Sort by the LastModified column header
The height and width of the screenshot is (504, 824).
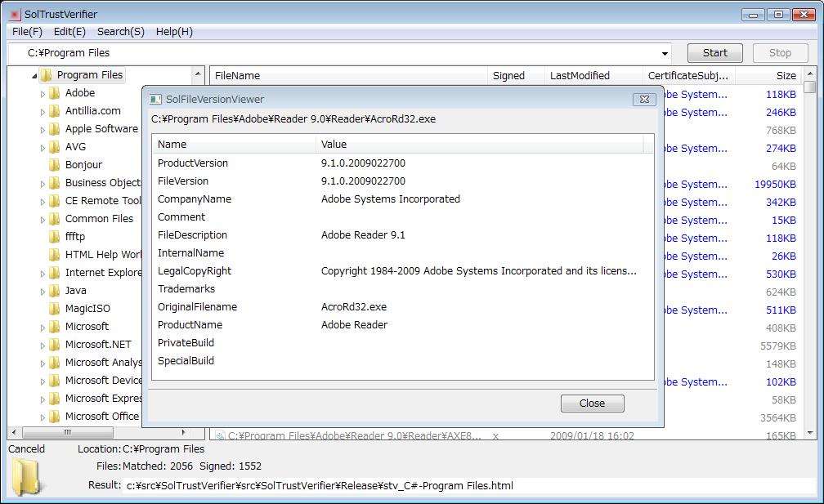593,76
